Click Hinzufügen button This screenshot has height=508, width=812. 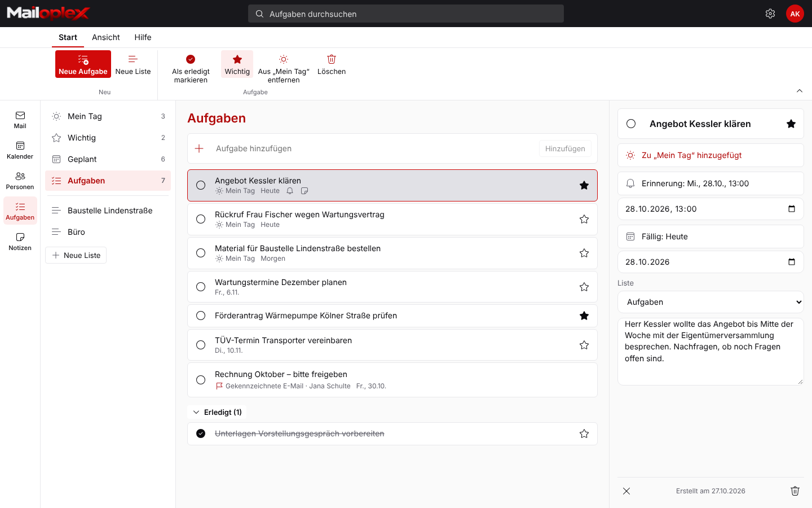(x=565, y=148)
